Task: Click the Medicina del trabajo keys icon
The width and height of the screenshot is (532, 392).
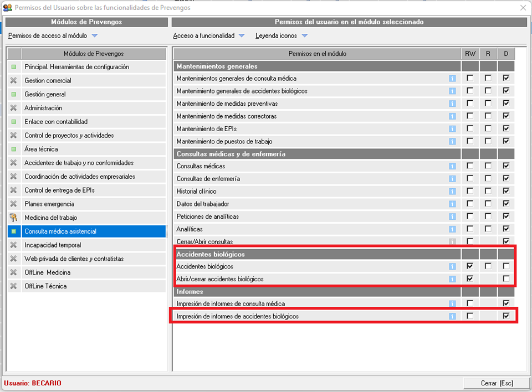Action: point(14,218)
